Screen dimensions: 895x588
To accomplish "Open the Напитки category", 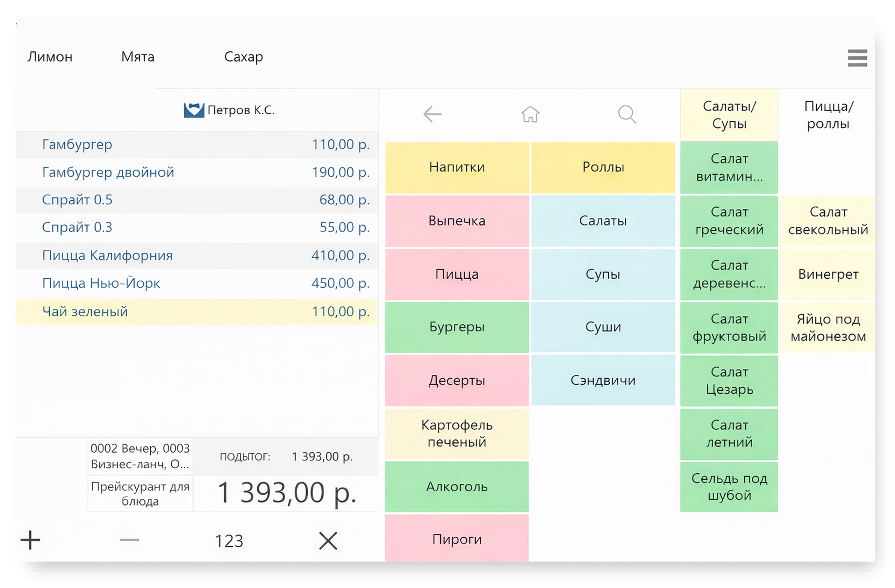I will tap(457, 167).
